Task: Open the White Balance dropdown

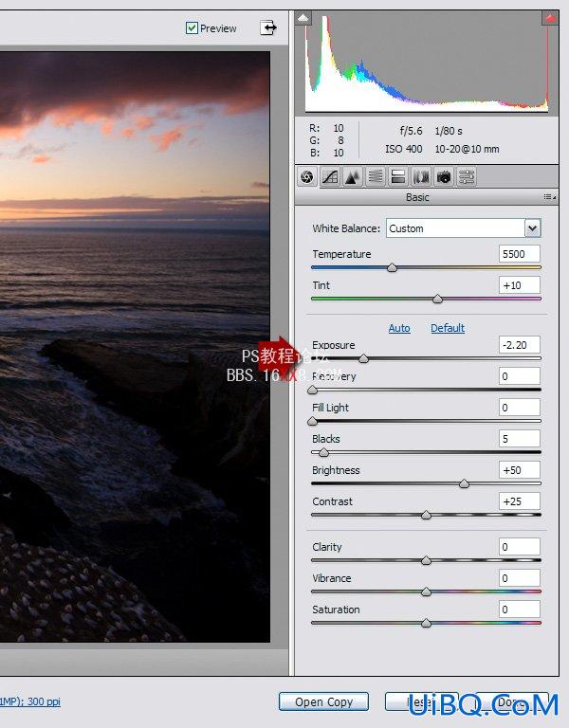Action: 532,228
